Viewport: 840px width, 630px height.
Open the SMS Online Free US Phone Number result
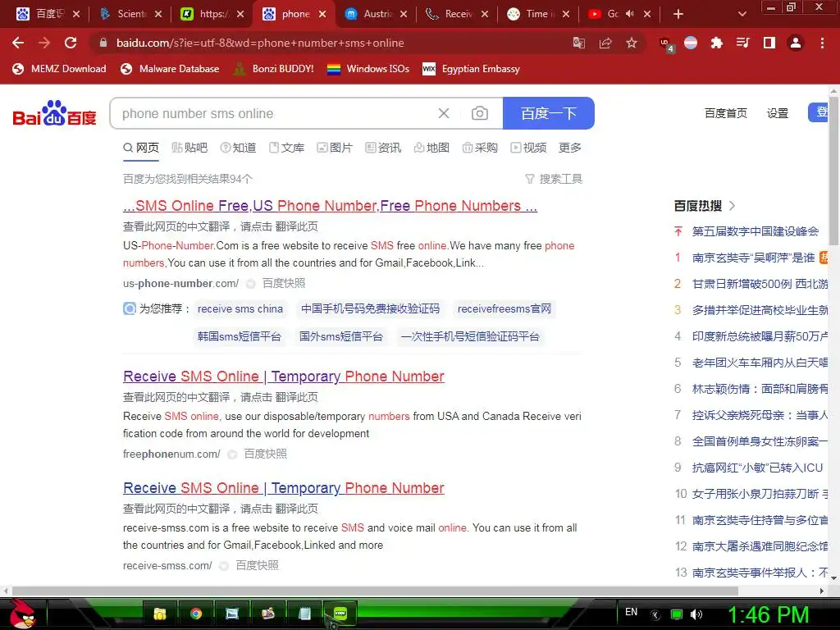pyautogui.click(x=330, y=206)
